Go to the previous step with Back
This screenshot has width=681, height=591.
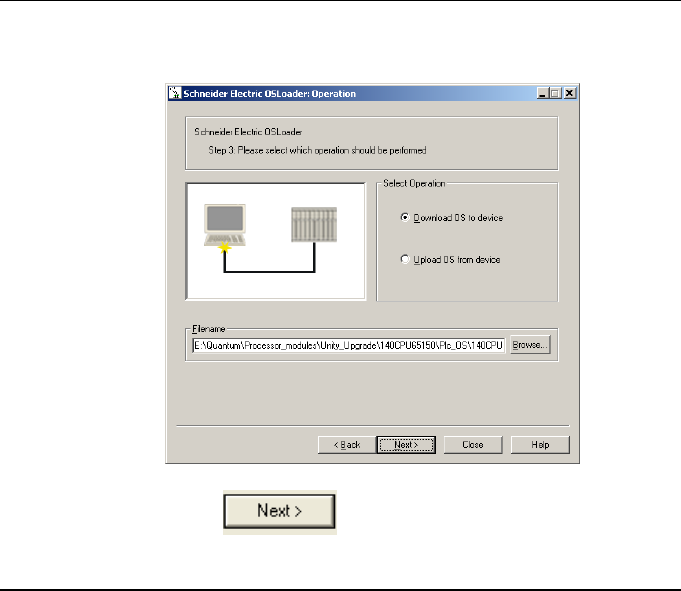[347, 445]
